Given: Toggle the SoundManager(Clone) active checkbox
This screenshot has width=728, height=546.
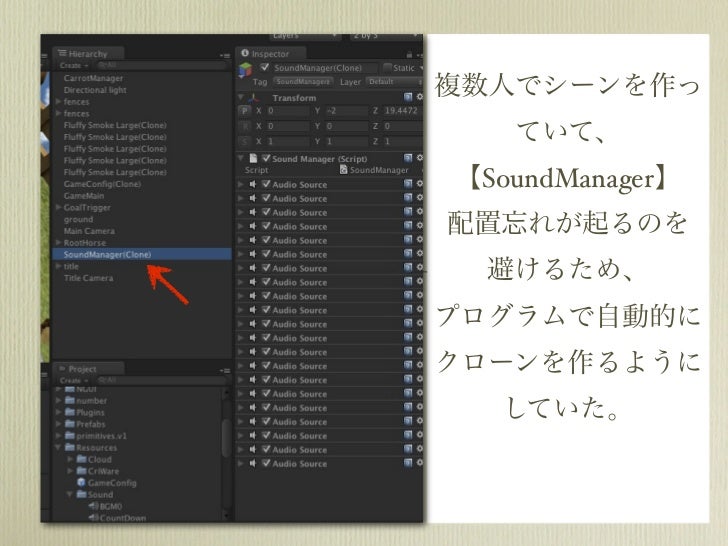Looking at the screenshot, I should (265, 67).
